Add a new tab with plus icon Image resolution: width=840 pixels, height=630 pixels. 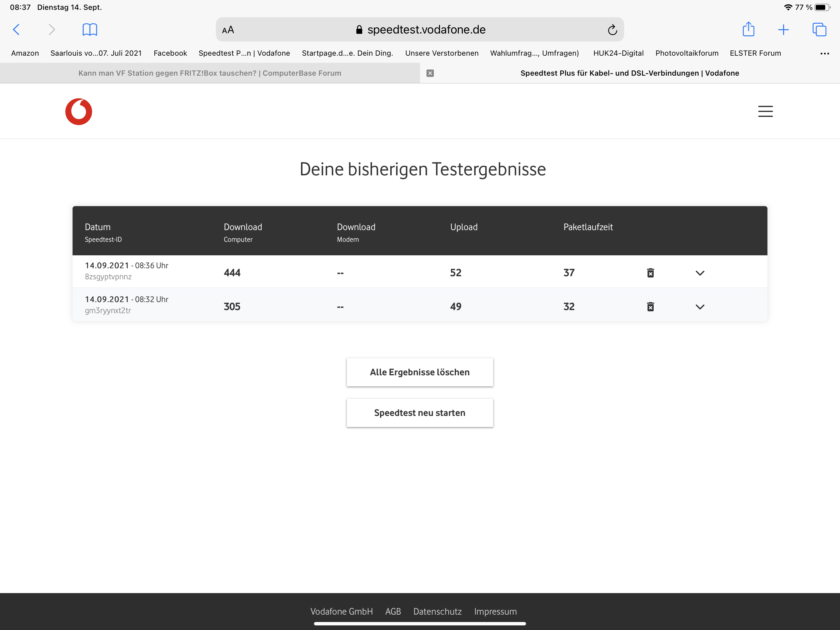click(x=783, y=29)
